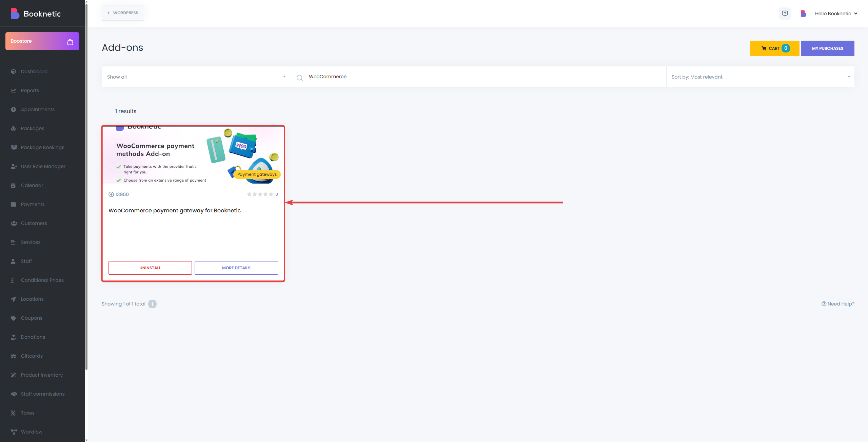Image resolution: width=868 pixels, height=442 pixels.
Task: Open the help chat icon in header
Action: (785, 14)
